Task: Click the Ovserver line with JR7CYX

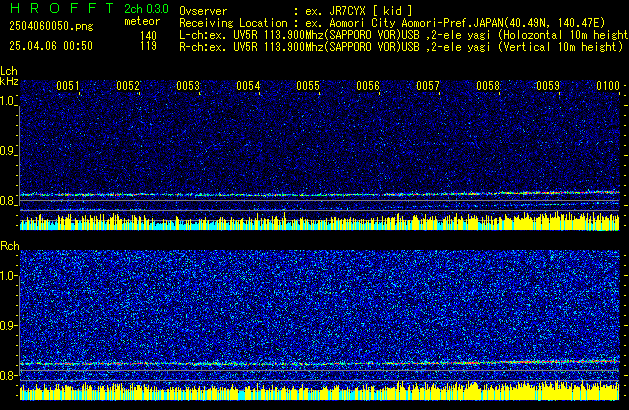Action: click(296, 11)
